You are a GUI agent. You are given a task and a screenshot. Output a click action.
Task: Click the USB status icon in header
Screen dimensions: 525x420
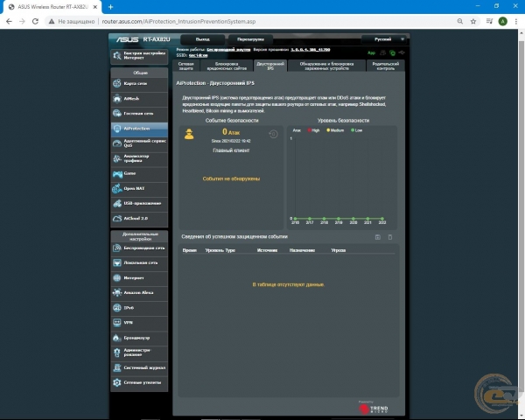pos(402,52)
